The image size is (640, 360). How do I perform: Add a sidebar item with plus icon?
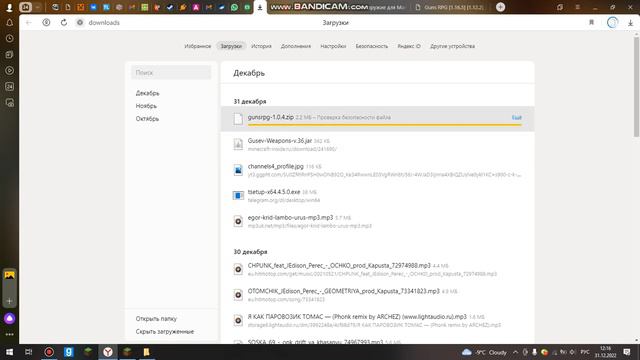tap(9, 301)
